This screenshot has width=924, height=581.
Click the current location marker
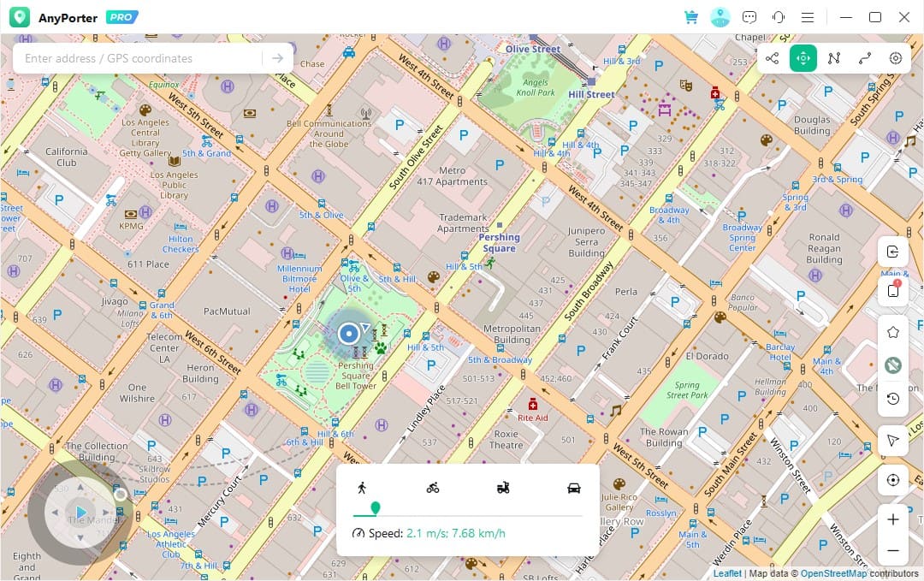coord(349,334)
